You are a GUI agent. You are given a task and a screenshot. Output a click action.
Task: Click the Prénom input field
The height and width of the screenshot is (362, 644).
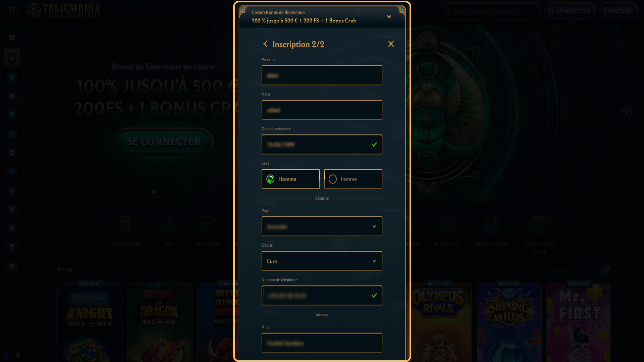coord(322,75)
